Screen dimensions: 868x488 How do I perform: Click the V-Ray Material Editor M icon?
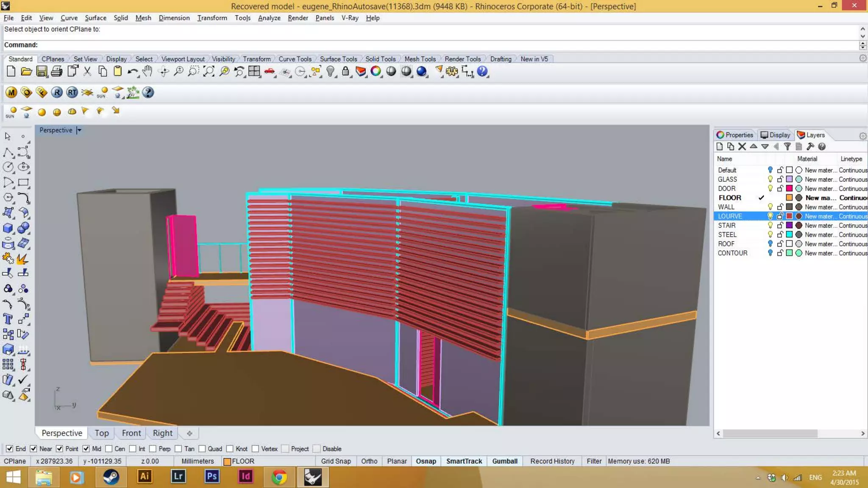pos(11,92)
